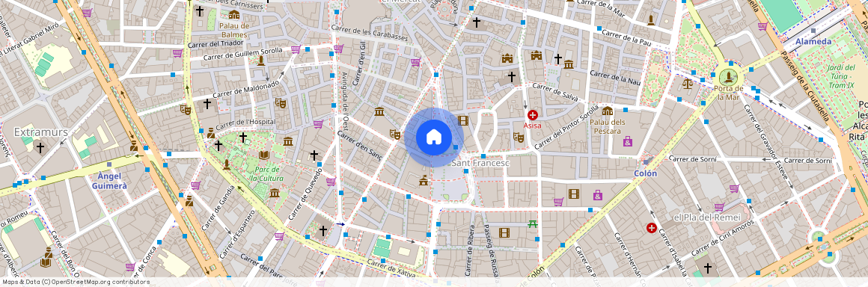Select the Carrer d'en Sanç street label
Viewport: 868px width, 287px height.
coord(360,145)
